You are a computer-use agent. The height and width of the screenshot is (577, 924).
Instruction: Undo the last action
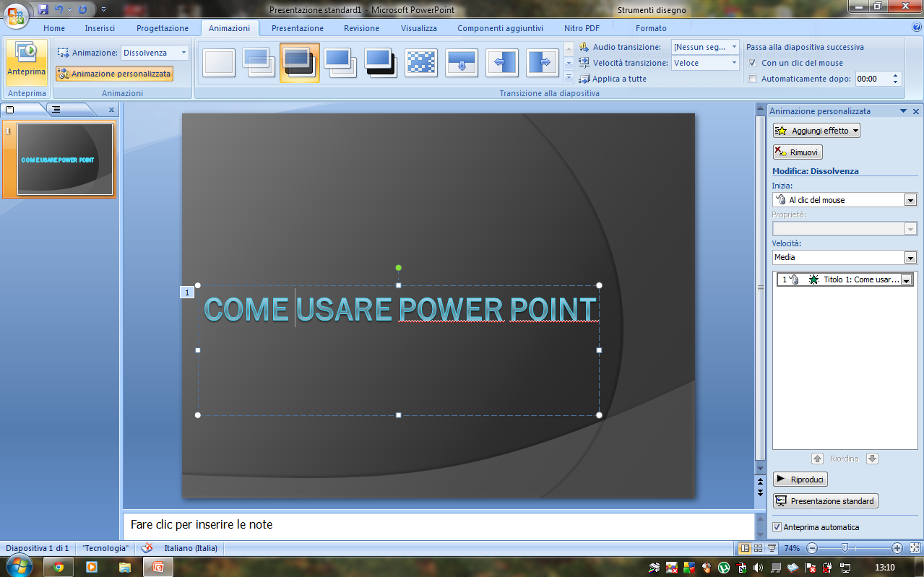coord(59,9)
